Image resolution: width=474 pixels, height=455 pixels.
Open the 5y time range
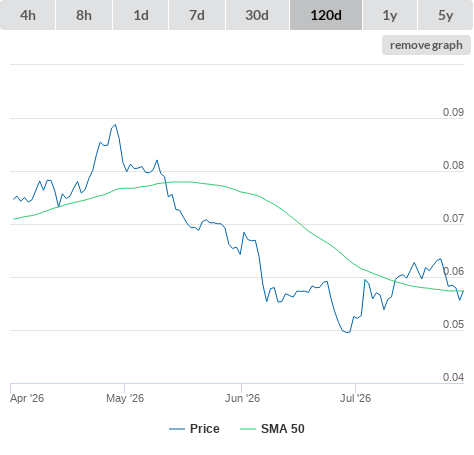pyautogui.click(x=446, y=15)
